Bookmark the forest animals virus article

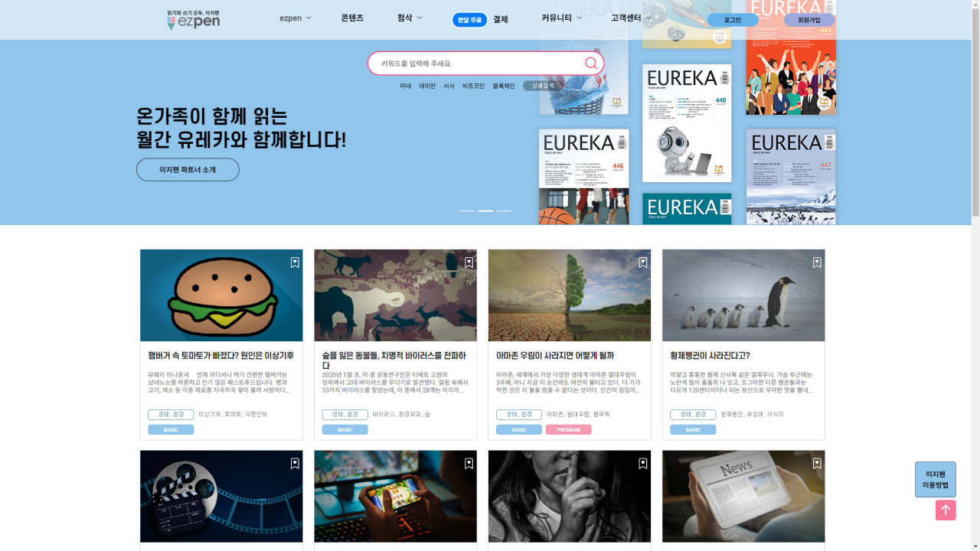[x=469, y=262]
